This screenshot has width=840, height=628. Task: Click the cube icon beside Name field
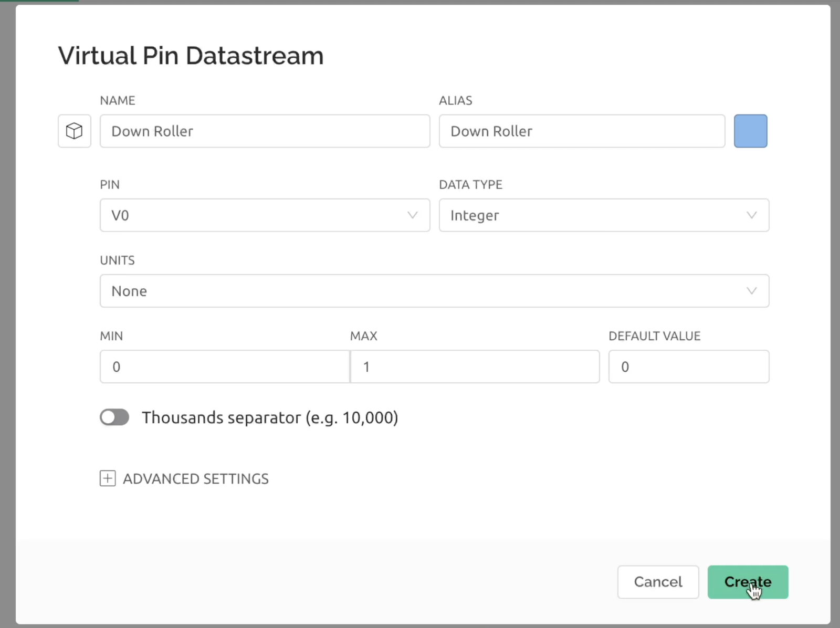[x=75, y=131]
